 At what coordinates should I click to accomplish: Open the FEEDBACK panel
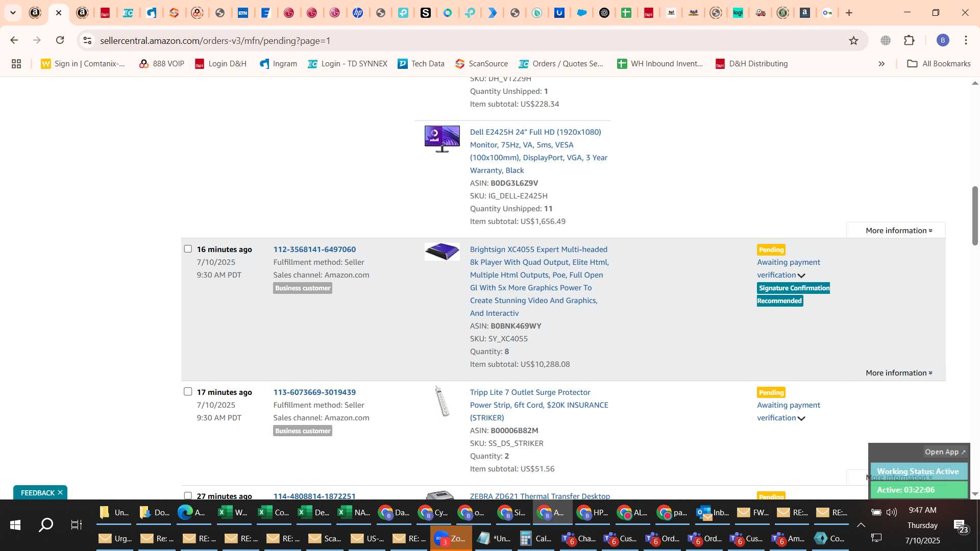37,493
